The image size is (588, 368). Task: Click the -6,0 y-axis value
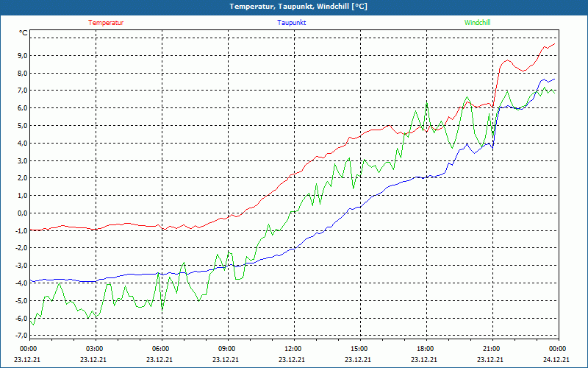pyautogui.click(x=22, y=318)
